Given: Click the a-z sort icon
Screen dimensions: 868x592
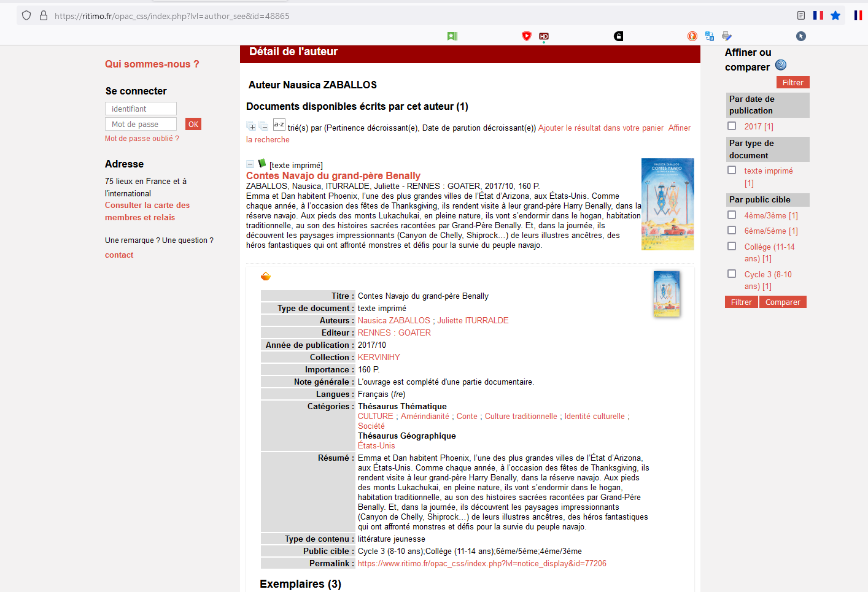Looking at the screenshot, I should (279, 125).
